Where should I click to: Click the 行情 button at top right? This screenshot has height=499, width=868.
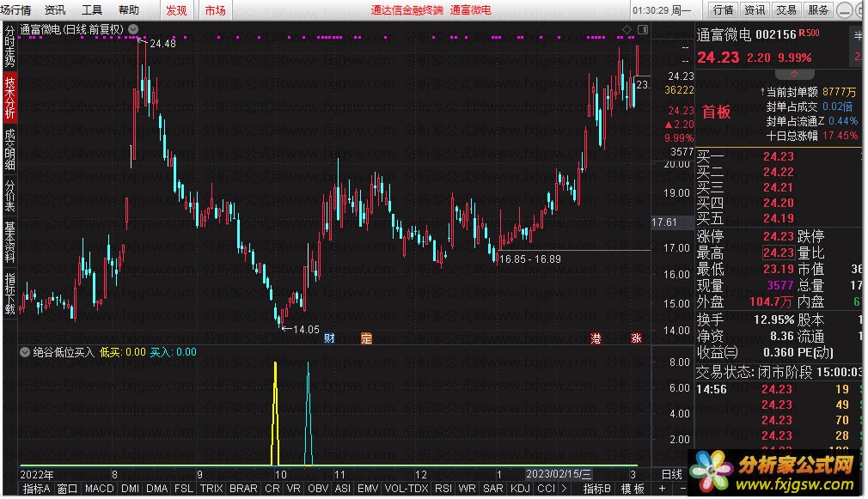[x=723, y=10]
